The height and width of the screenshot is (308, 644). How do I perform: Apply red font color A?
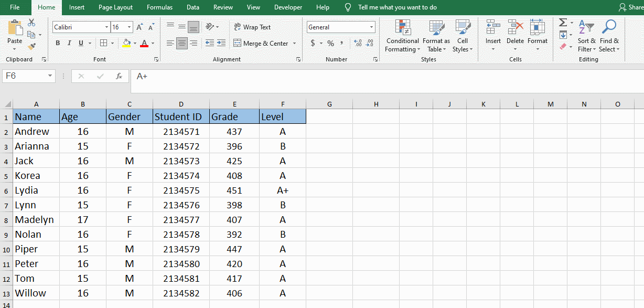pyautogui.click(x=144, y=43)
